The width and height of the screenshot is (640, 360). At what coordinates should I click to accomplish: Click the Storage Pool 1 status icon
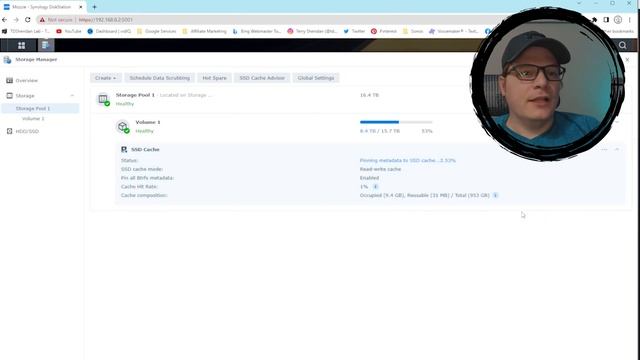103,99
